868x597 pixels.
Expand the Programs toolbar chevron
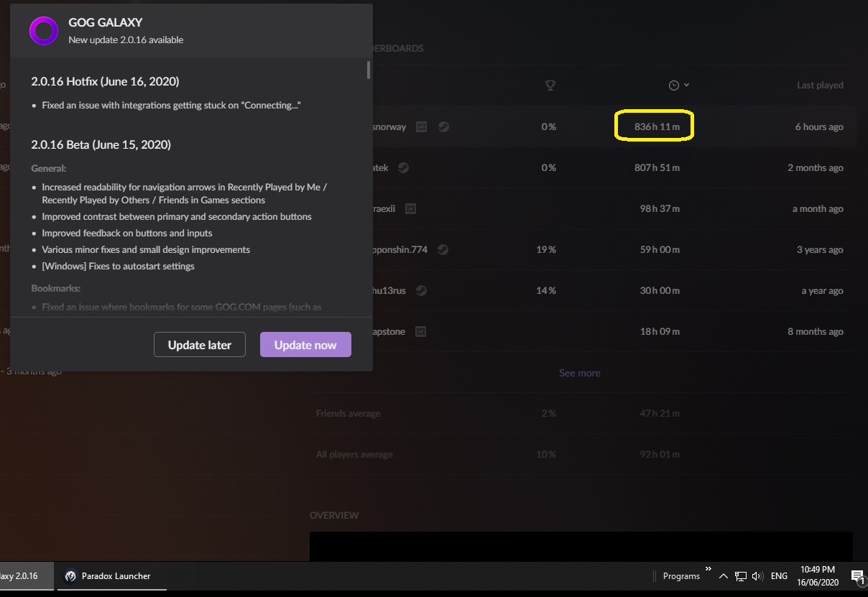pyautogui.click(x=708, y=568)
